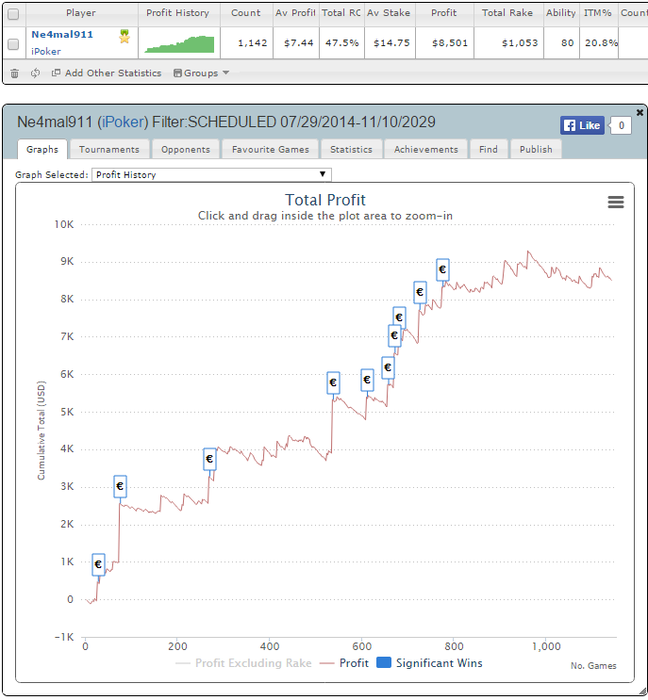Switch to the Tournaments tab
The width and height of the screenshot is (648, 700).
(109, 150)
